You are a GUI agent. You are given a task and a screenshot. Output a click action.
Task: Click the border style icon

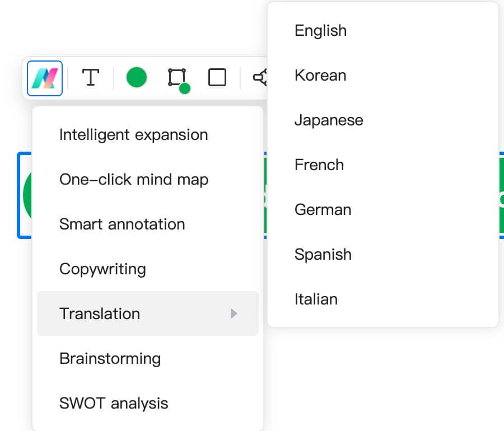(178, 78)
